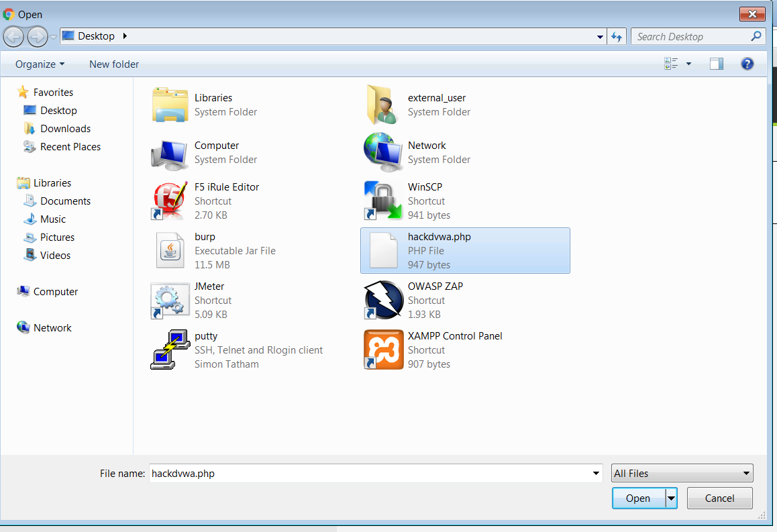
Task: Click the Favorites star icon in sidebar
Action: point(23,92)
